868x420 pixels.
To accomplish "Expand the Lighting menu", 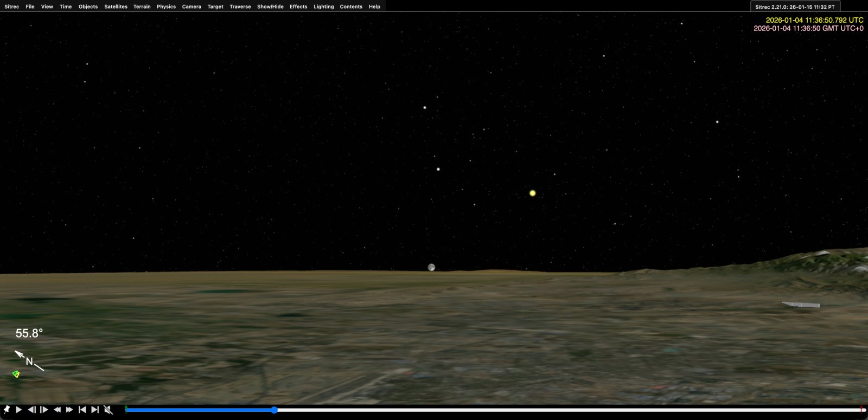I will coord(323,7).
